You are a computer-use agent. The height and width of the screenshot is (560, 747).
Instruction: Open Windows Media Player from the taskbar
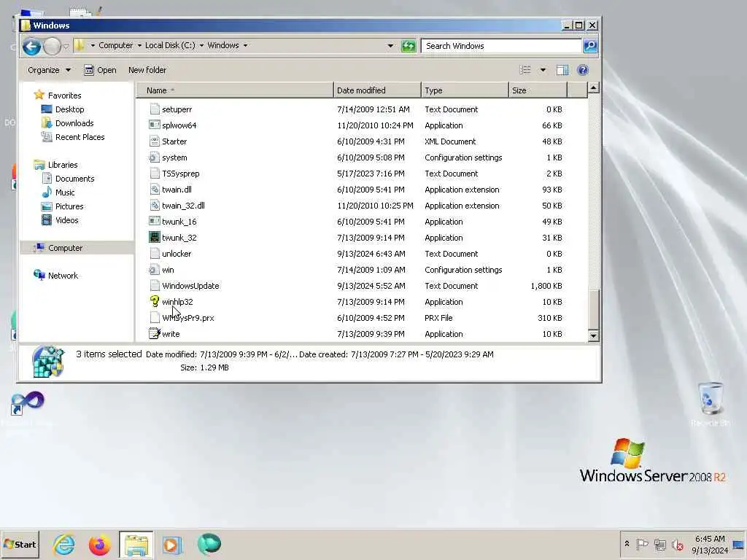[172, 545]
